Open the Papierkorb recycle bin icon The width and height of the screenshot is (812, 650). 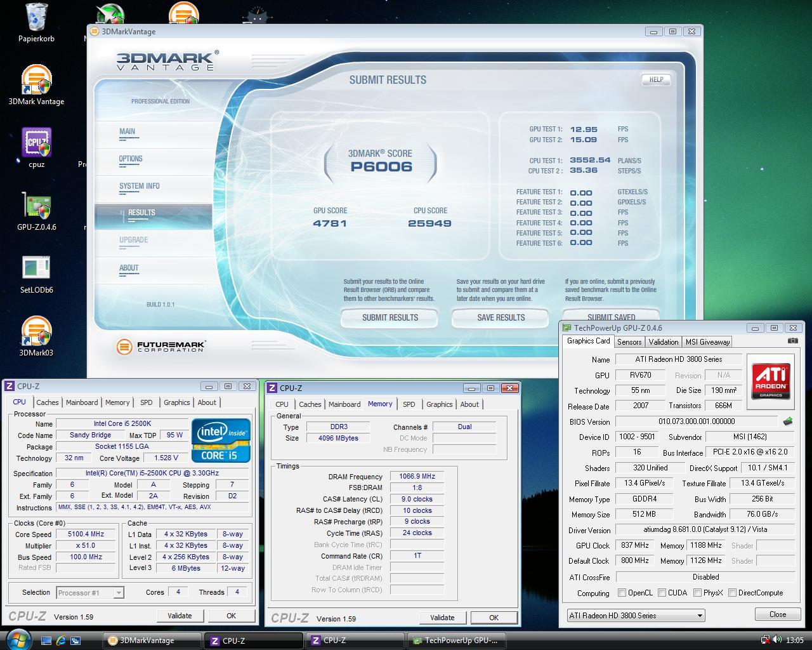click(36, 23)
